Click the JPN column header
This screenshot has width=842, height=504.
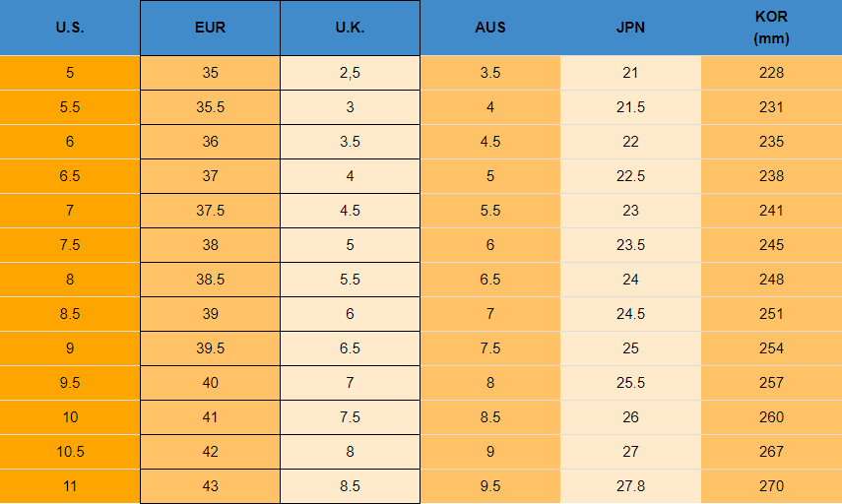(630, 28)
